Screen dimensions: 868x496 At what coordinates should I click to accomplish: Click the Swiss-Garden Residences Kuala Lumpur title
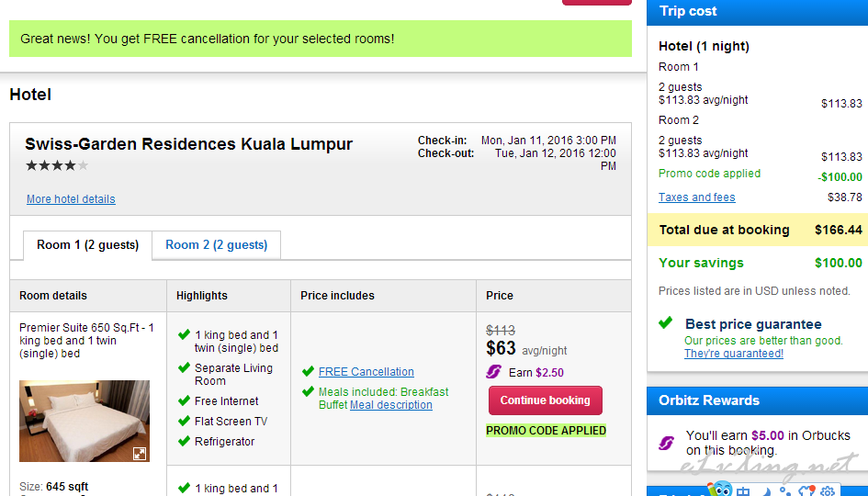[188, 144]
